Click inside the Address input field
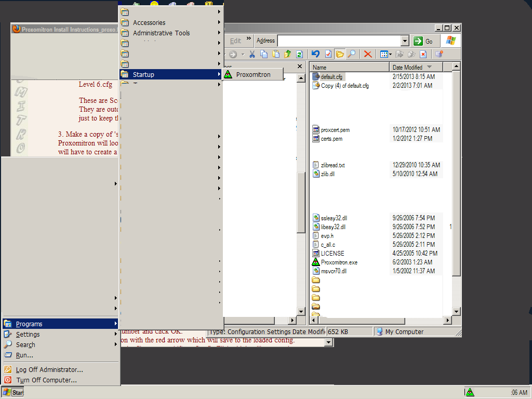 338,41
